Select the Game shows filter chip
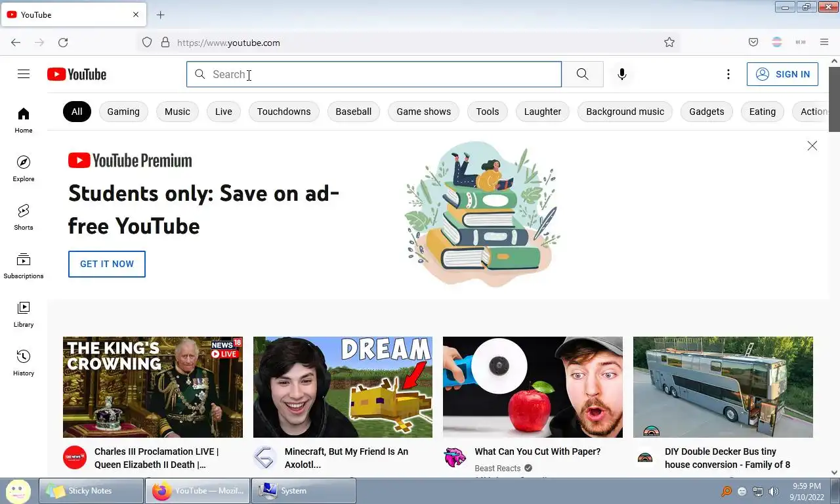This screenshot has height=504, width=840. (x=424, y=112)
